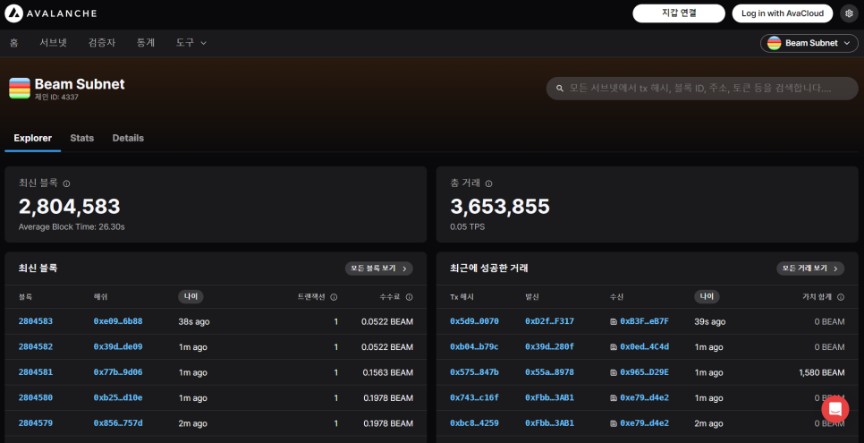The width and height of the screenshot is (864, 443).
Task: Open sender address 0x55a…8978
Action: pos(549,372)
